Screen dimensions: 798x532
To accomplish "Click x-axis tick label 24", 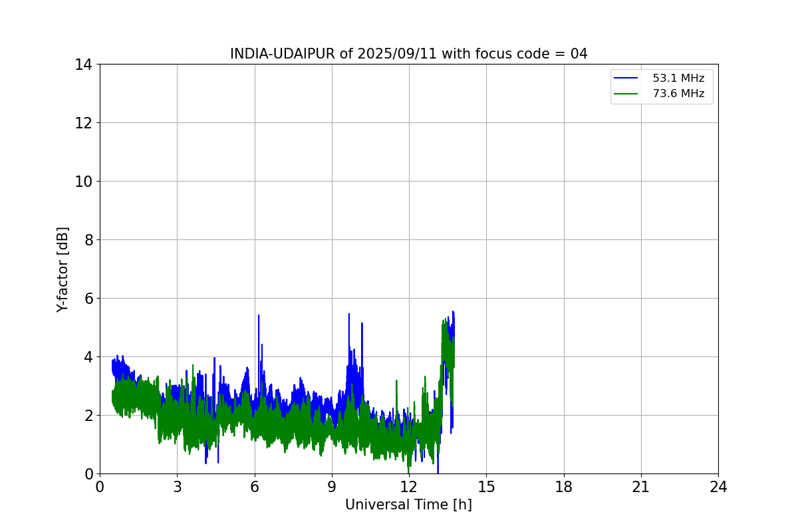I will click(718, 487).
